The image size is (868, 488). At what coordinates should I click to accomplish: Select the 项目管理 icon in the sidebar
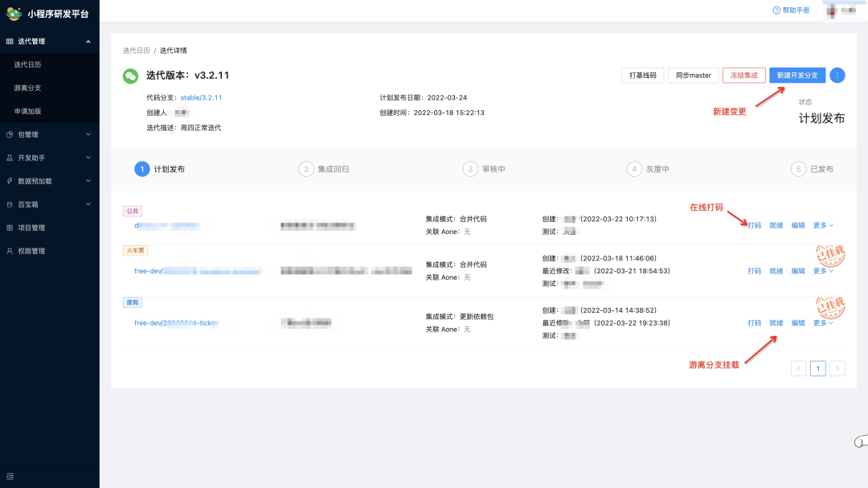12,228
